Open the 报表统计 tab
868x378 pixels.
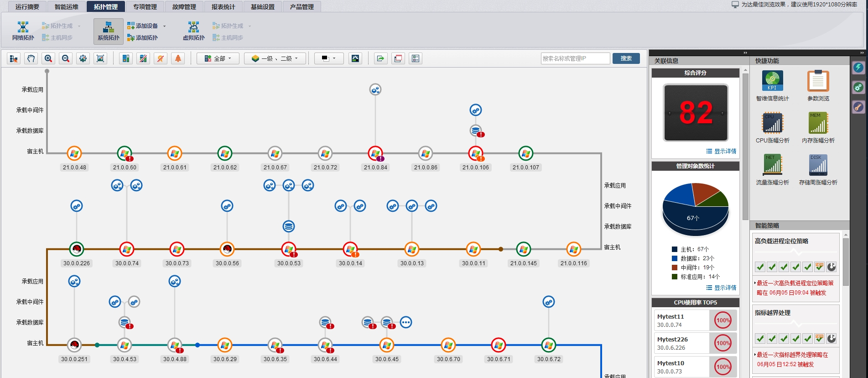pos(223,7)
